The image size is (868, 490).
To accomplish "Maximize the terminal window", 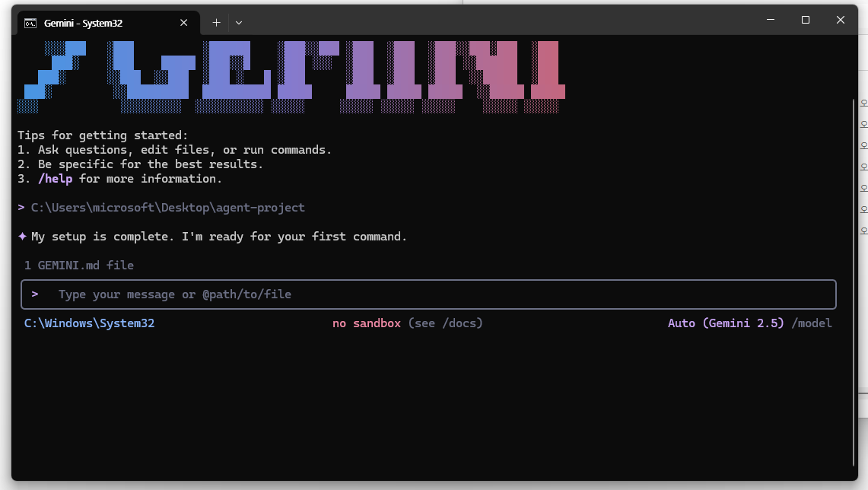I will (x=806, y=21).
